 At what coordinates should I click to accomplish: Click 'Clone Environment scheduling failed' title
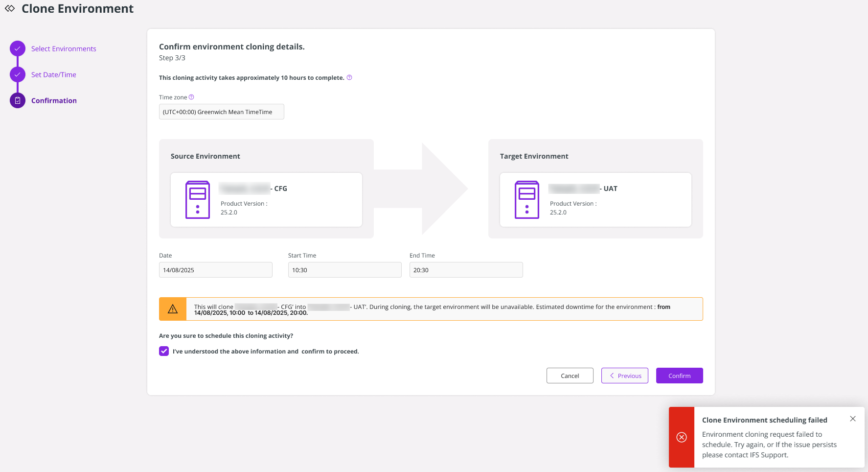[765, 420]
